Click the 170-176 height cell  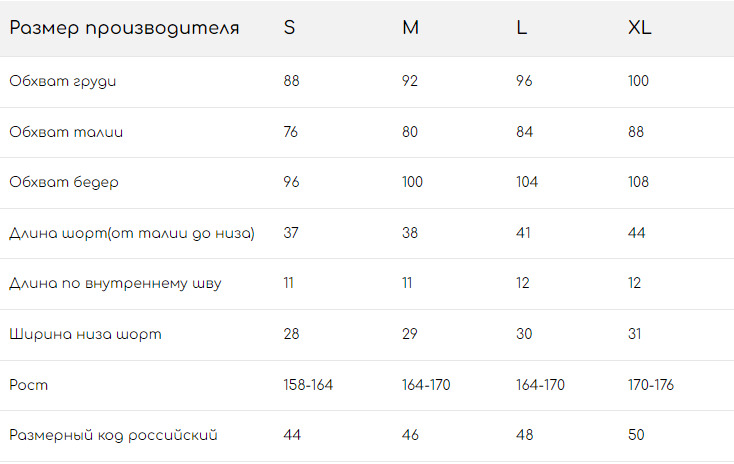click(653, 385)
